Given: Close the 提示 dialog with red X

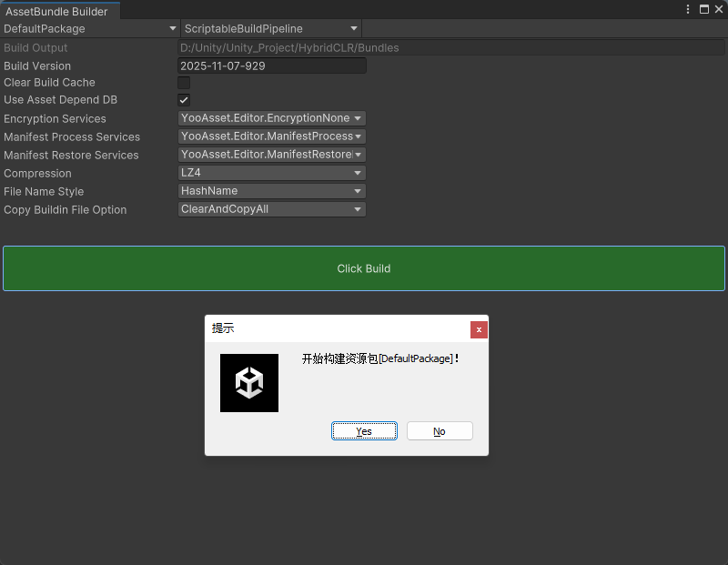Looking at the screenshot, I should (479, 329).
